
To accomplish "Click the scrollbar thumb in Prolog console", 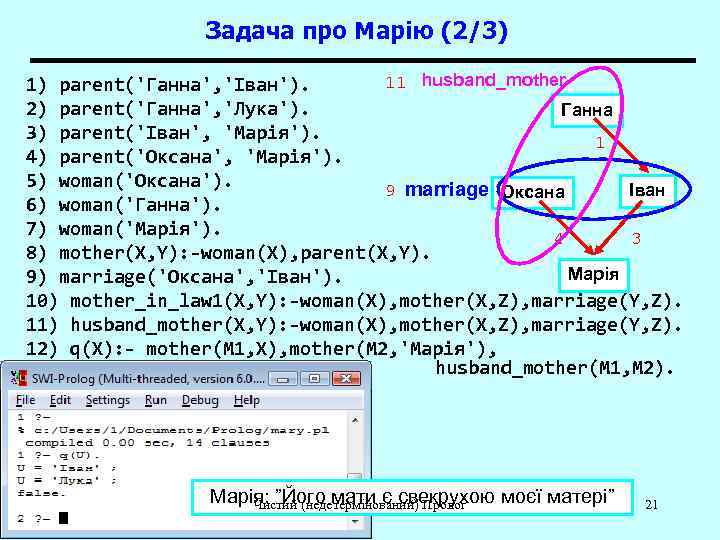I will (354, 478).
